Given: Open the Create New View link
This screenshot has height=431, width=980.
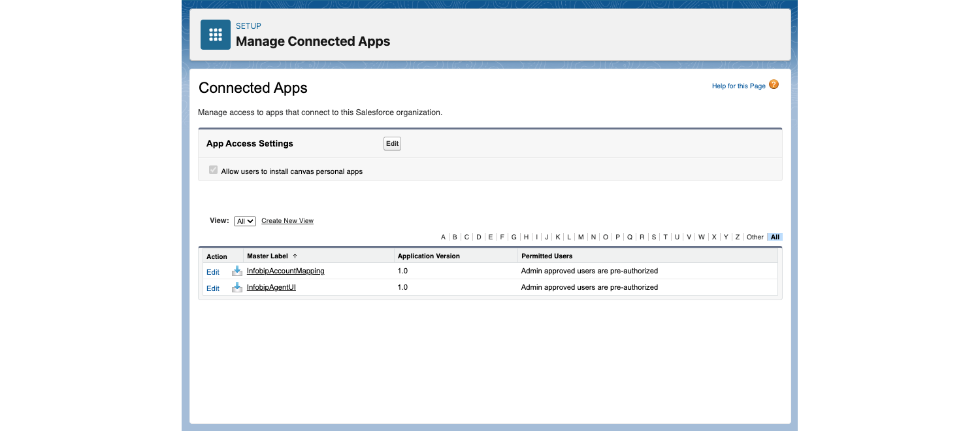Looking at the screenshot, I should point(287,221).
